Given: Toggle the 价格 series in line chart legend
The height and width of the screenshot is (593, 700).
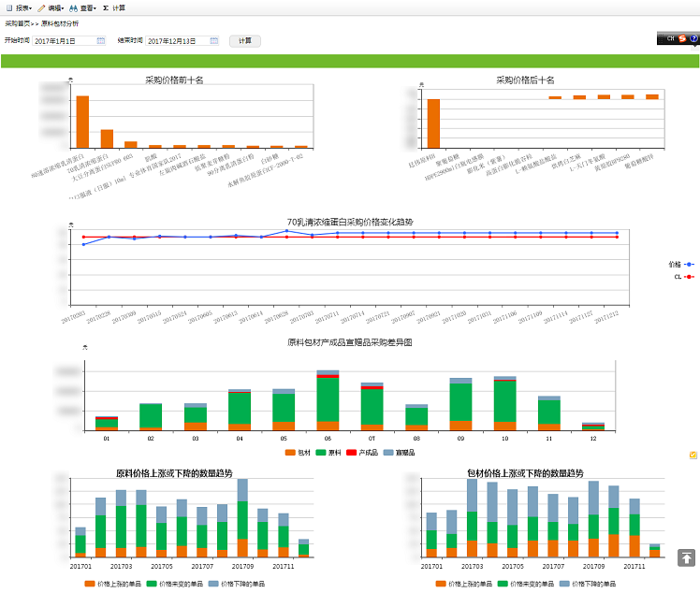Looking at the screenshot, I should click(680, 265).
